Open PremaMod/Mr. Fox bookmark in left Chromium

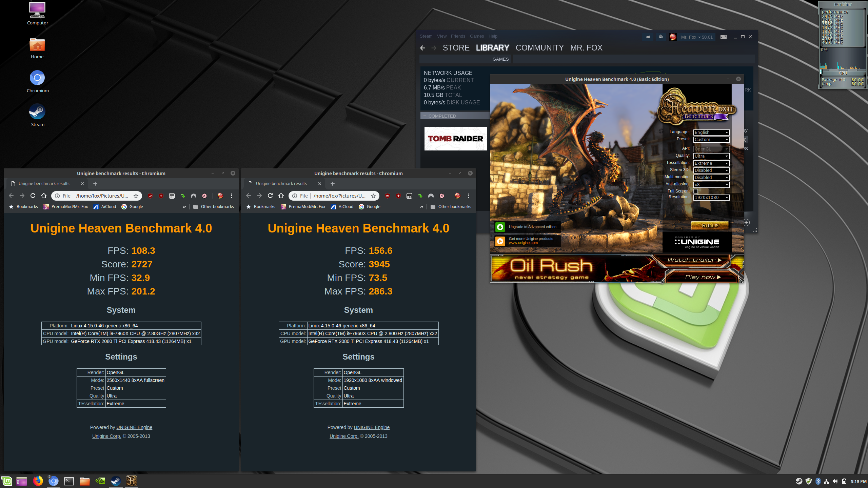(66, 206)
